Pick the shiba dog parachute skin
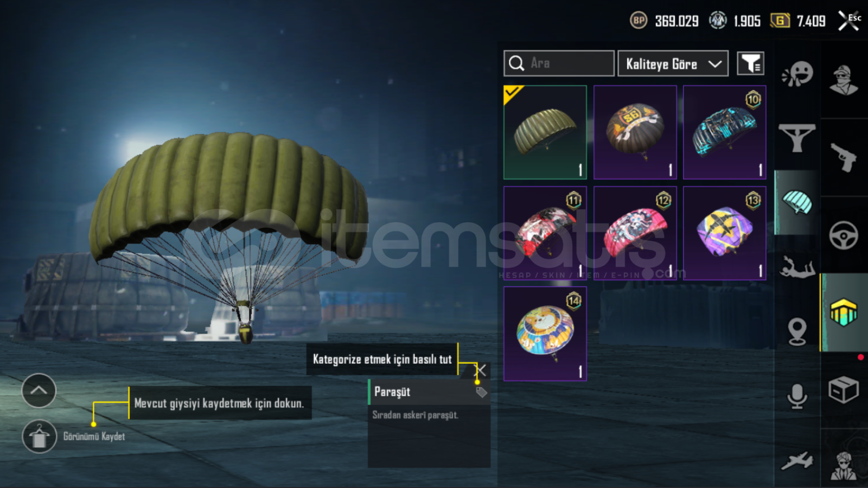This screenshot has height=488, width=868. coord(545,334)
